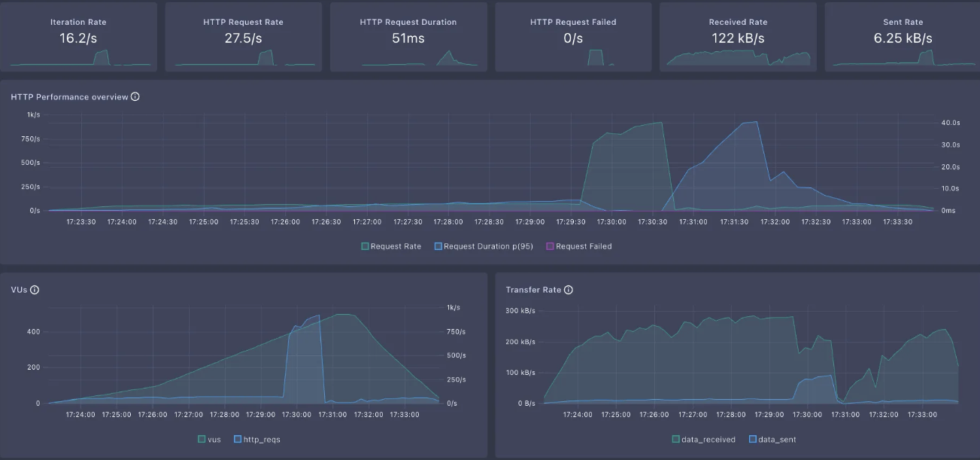This screenshot has width=980, height=460.
Task: Toggle the http_reqs legend series
Action: click(x=257, y=439)
